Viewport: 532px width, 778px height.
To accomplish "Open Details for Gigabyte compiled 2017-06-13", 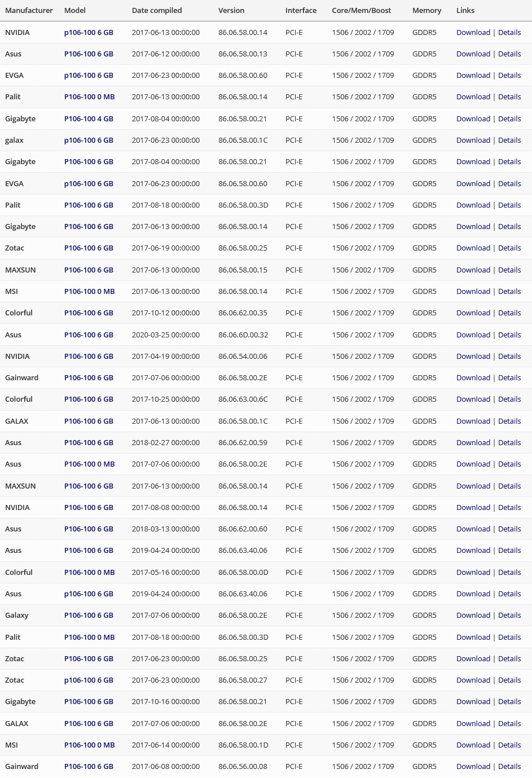I will (x=509, y=226).
